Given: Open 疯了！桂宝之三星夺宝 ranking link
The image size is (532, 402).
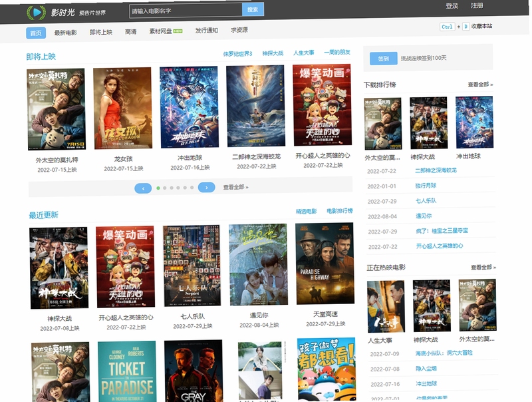Looking at the screenshot, I should [442, 231].
